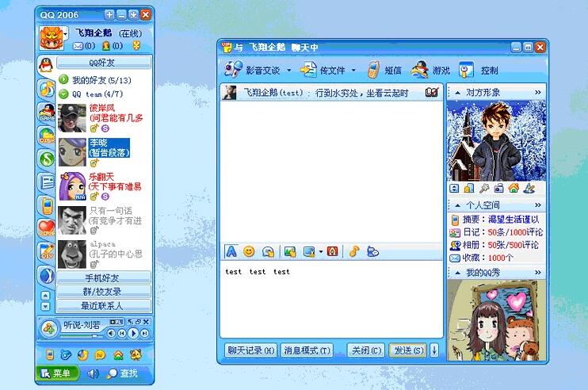Viewport: 588px width, 390px height.
Task: Collapse the 对方形象 panel section
Action: pyautogui.click(x=457, y=92)
